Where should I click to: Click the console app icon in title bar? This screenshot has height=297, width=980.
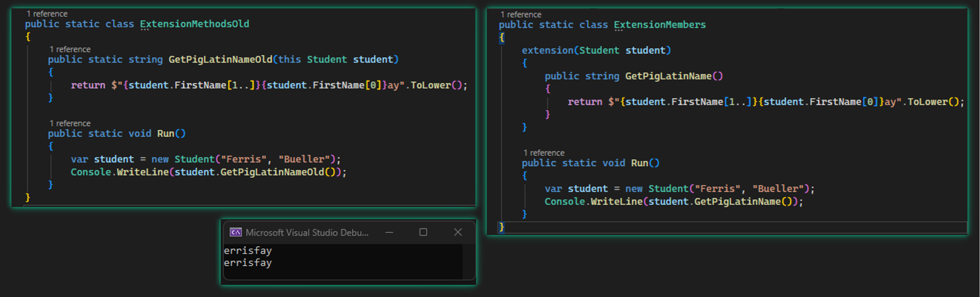click(236, 232)
